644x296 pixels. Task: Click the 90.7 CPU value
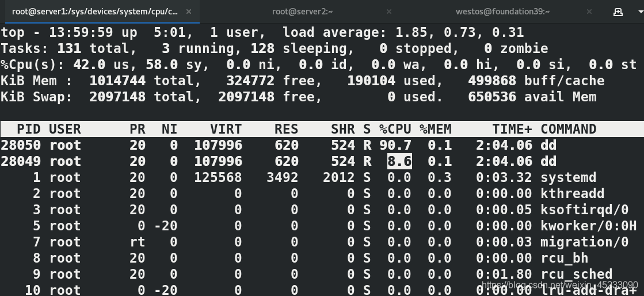(395, 145)
